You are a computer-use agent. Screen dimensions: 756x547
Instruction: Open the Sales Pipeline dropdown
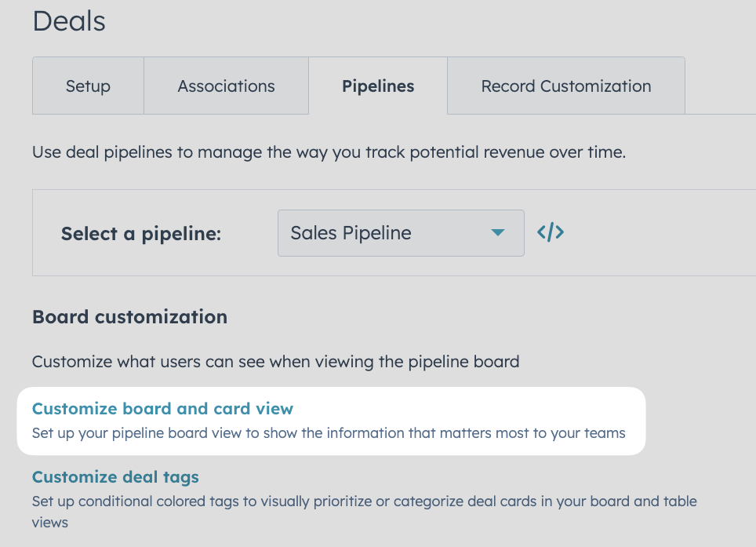pyautogui.click(x=401, y=233)
